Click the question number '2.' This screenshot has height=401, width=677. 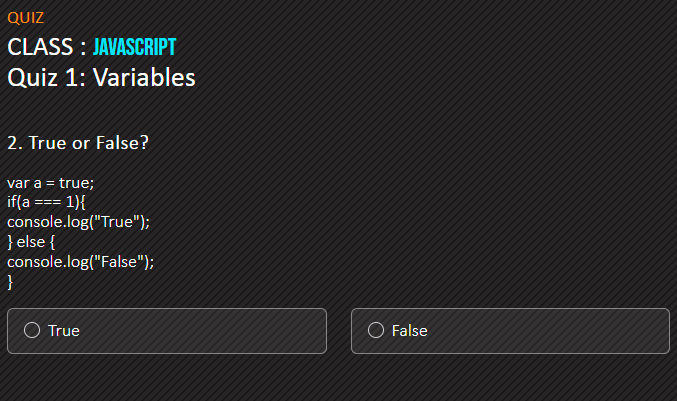click(15, 143)
